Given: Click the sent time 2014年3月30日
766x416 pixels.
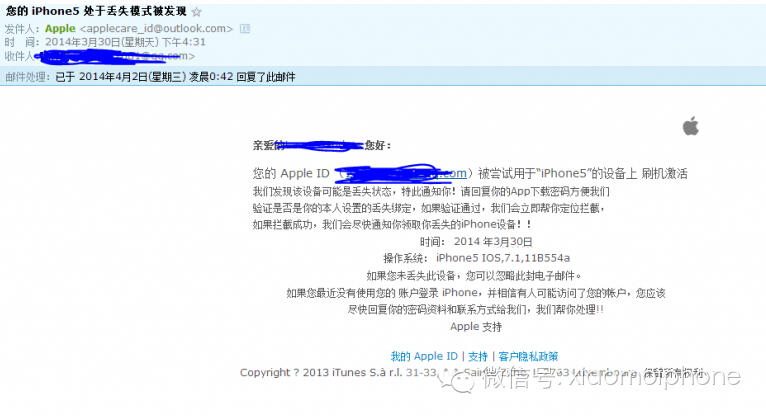Looking at the screenshot, I should click(x=125, y=42).
